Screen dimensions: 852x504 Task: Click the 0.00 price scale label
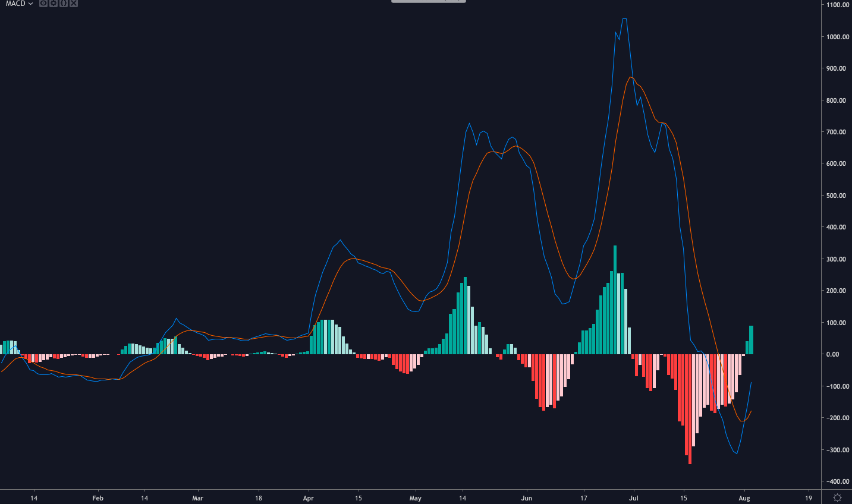[x=832, y=354]
